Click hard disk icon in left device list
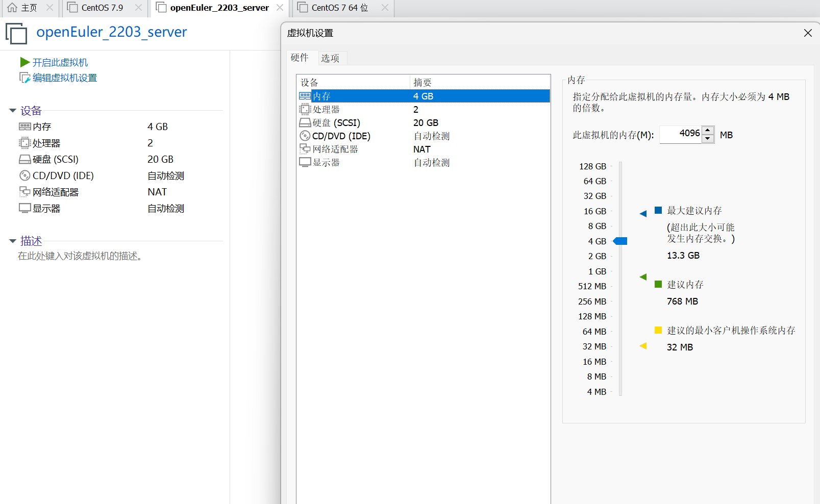 click(x=24, y=159)
